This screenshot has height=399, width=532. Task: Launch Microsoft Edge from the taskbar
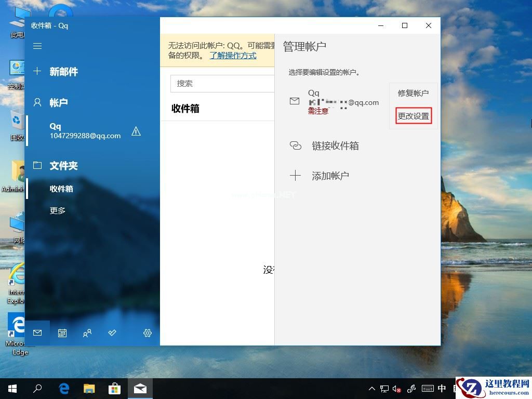63,388
